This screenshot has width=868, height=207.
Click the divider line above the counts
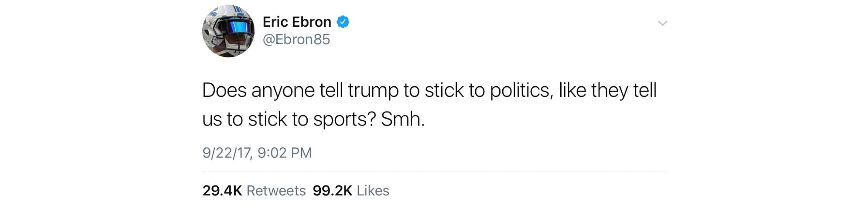(434, 172)
